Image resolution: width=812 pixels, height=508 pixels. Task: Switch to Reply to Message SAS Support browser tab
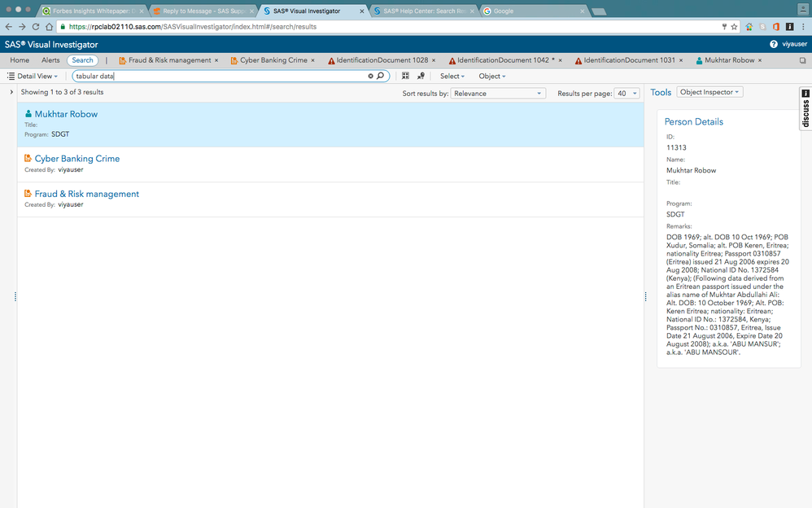point(203,11)
